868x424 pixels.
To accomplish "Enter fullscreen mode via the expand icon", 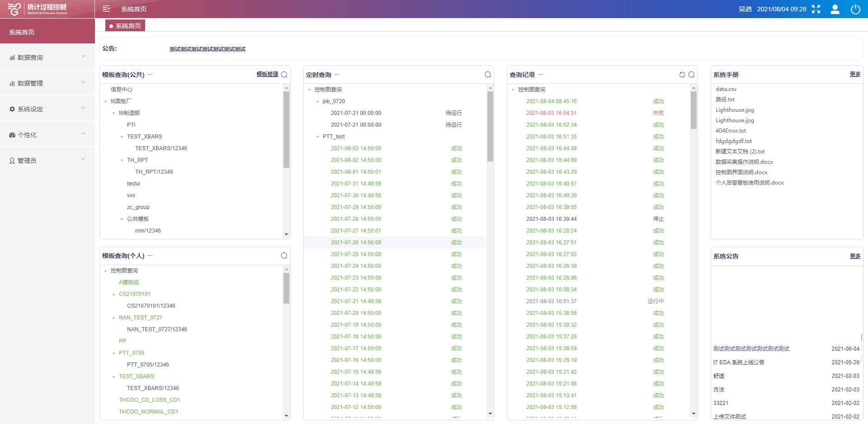I will click(816, 9).
